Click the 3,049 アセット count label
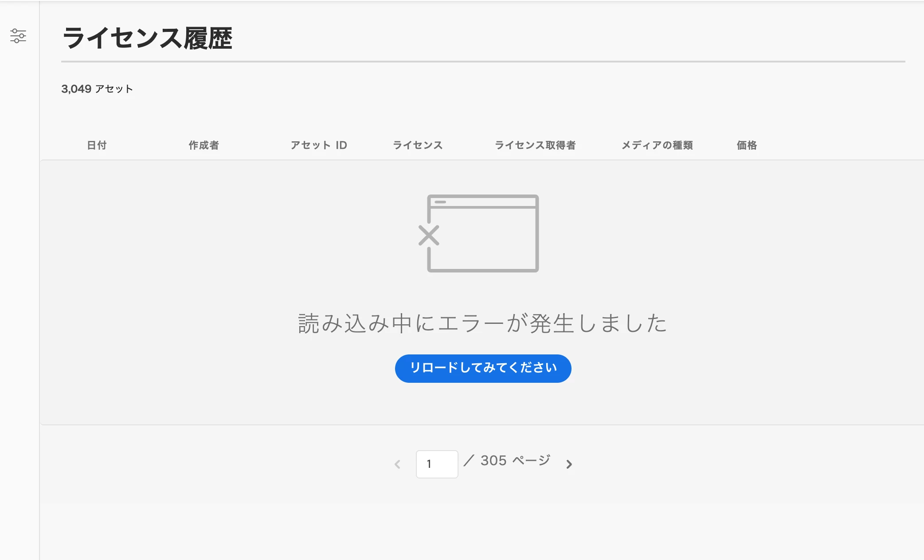This screenshot has height=560, width=924. 97,89
